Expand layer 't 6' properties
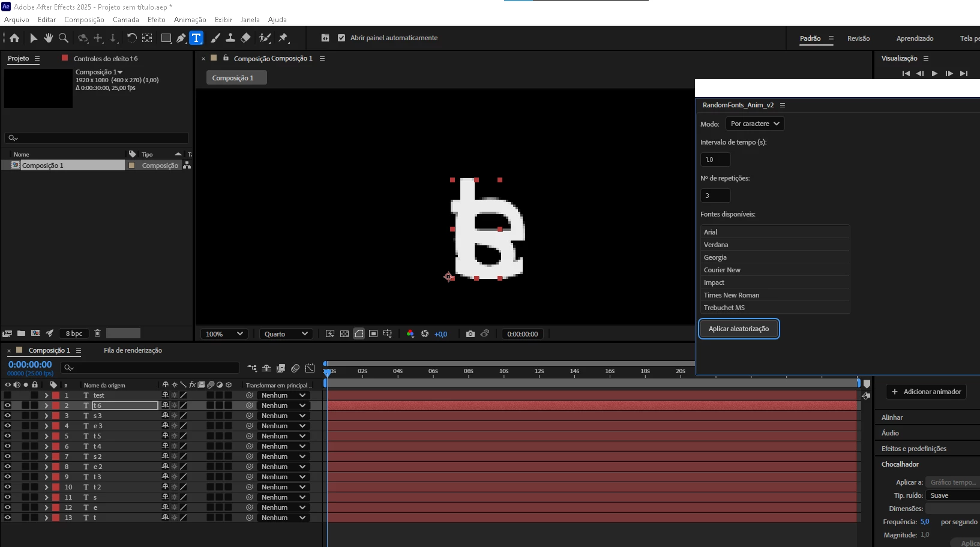The image size is (980, 547). (x=46, y=405)
